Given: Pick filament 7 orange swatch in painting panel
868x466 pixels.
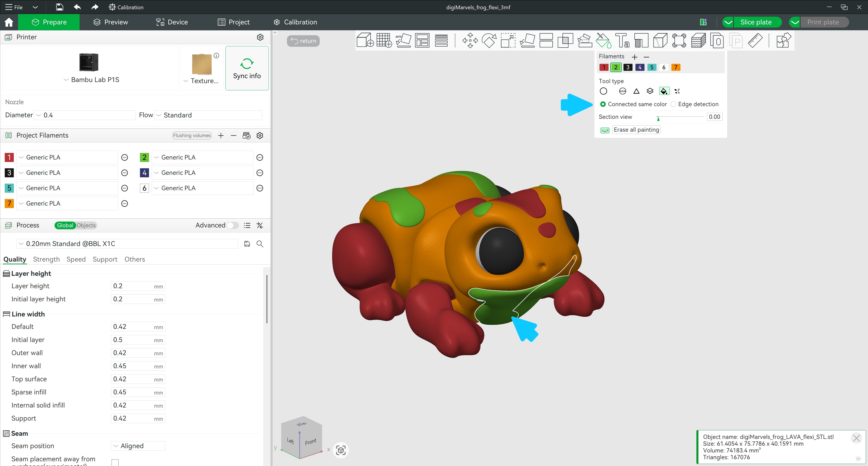Looking at the screenshot, I should pos(676,67).
